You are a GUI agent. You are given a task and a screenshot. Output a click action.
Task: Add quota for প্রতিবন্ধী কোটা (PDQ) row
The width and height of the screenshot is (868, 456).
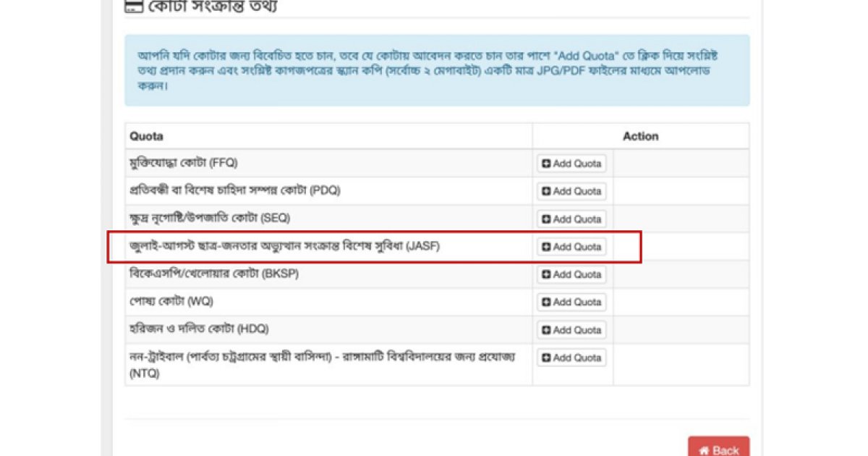(x=571, y=191)
